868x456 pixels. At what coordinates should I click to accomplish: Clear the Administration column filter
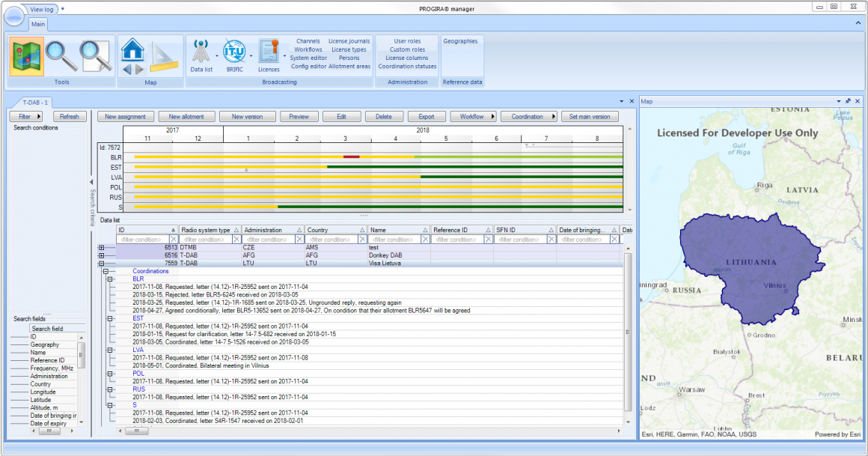coord(299,240)
